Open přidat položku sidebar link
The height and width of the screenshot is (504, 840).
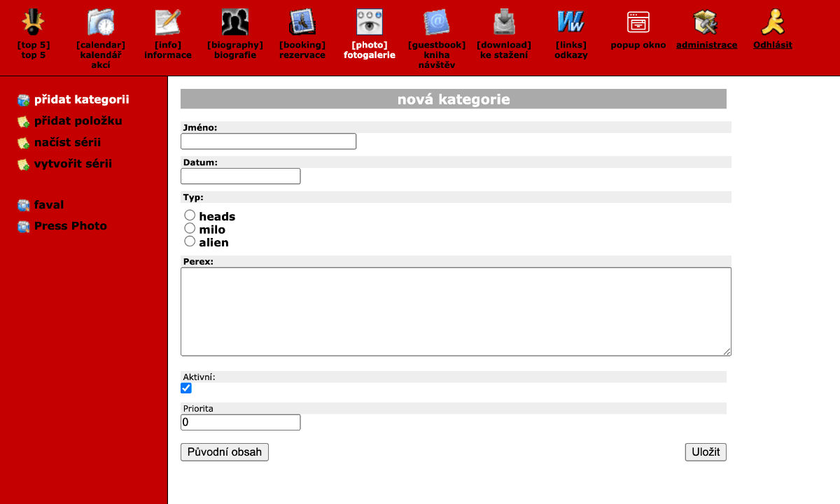[78, 121]
